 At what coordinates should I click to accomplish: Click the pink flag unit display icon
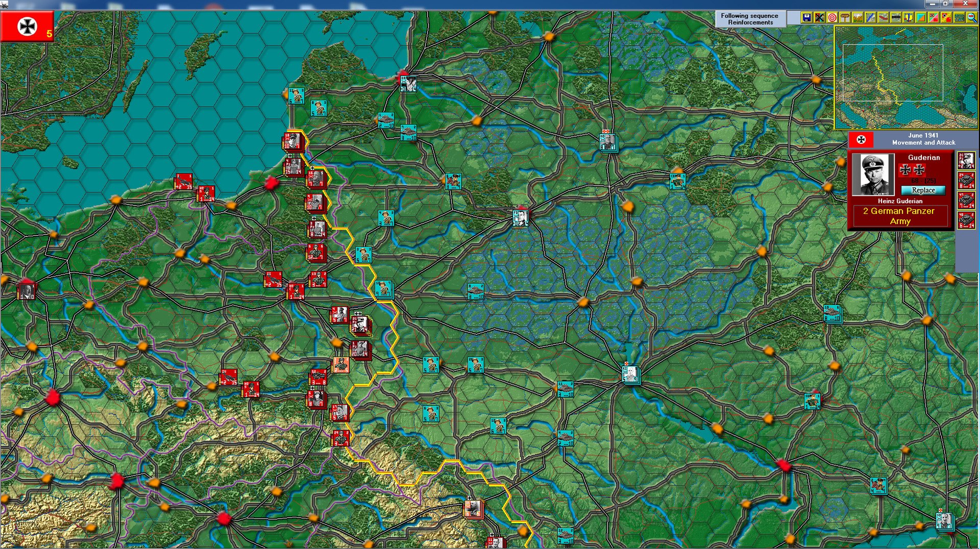pyautogui.click(x=933, y=18)
